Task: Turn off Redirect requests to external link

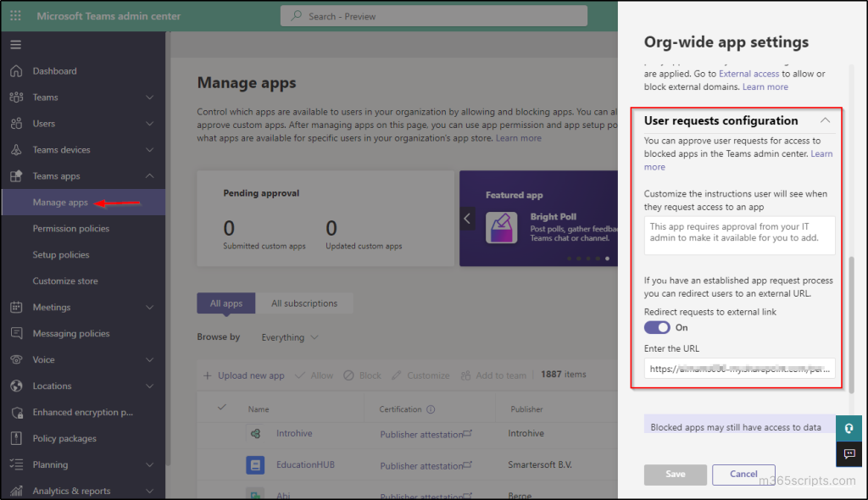Action: 657,327
